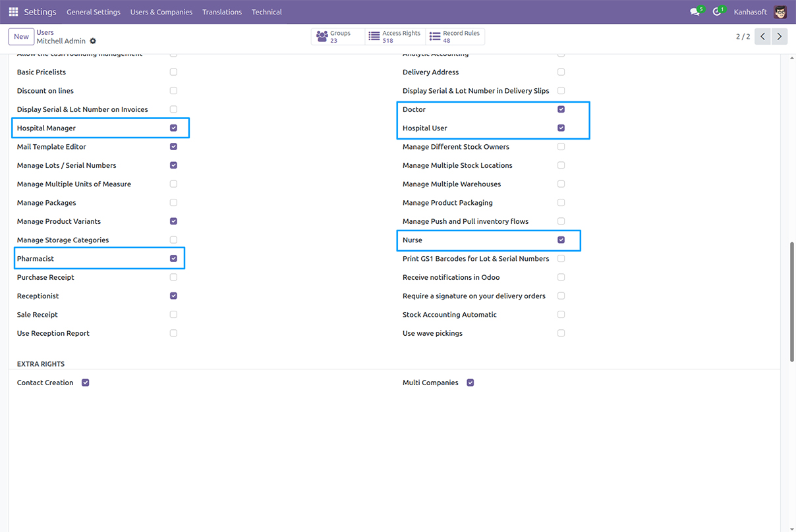This screenshot has width=796, height=532.
Task: Open the Record Rules smart button
Action: (453, 36)
